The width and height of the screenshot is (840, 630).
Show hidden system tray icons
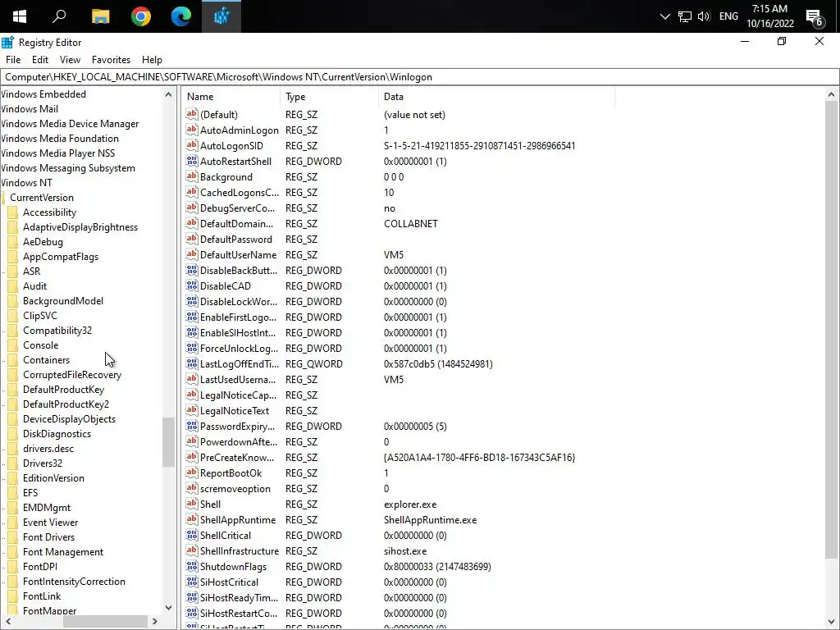click(x=664, y=16)
